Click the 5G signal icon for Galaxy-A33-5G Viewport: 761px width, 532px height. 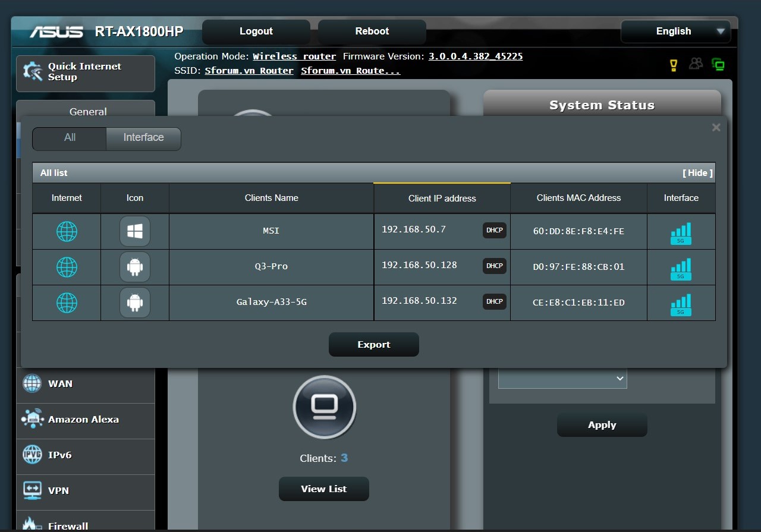tap(681, 305)
